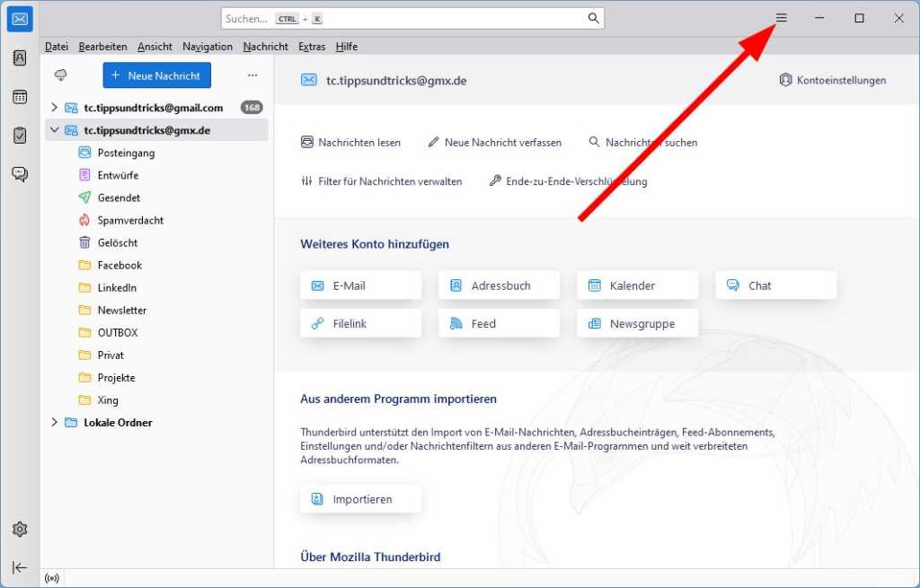Open Kontoeinstellungen for this account
The height and width of the screenshot is (588, 920).
pos(832,80)
